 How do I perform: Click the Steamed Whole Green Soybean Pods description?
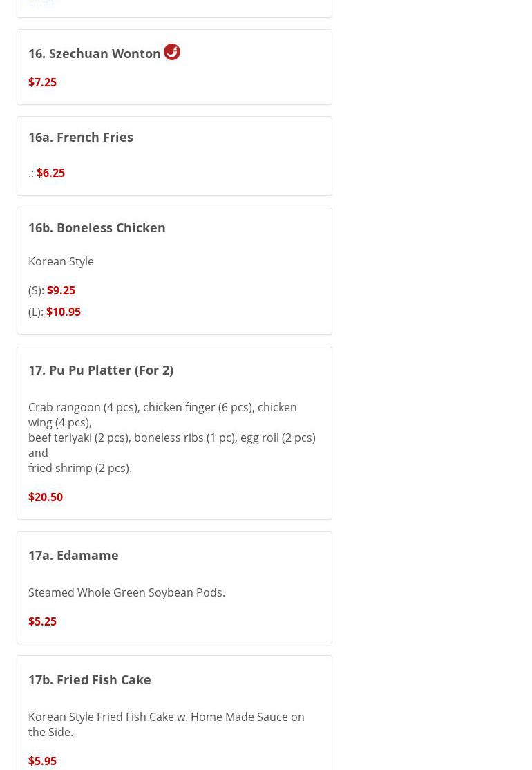tap(126, 592)
